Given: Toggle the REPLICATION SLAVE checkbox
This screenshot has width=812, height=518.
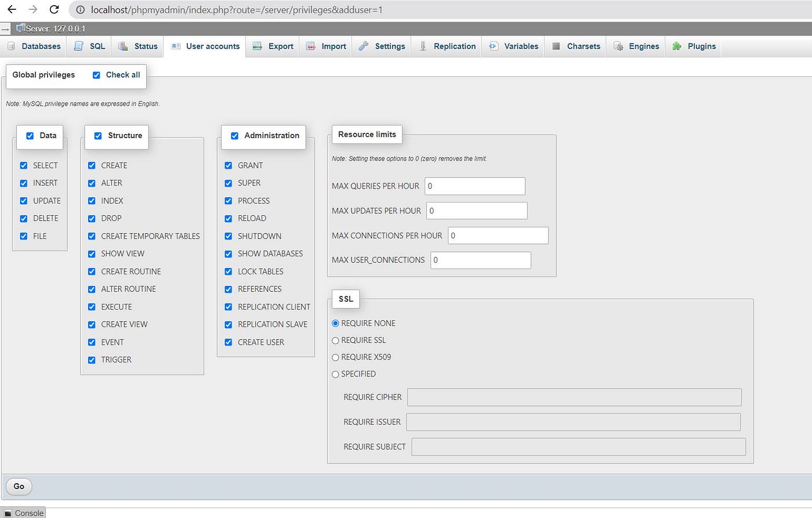Looking at the screenshot, I should click(229, 324).
